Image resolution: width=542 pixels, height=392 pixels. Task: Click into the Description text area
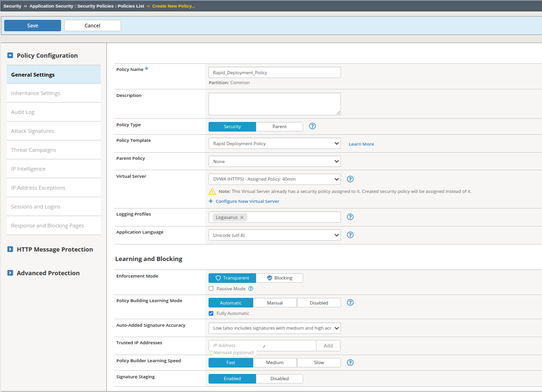274,104
